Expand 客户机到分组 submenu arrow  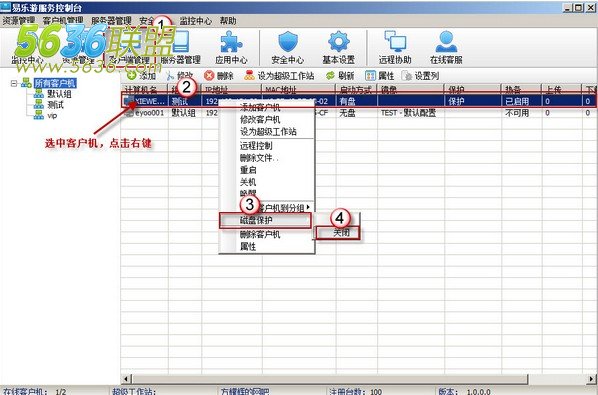[308, 207]
